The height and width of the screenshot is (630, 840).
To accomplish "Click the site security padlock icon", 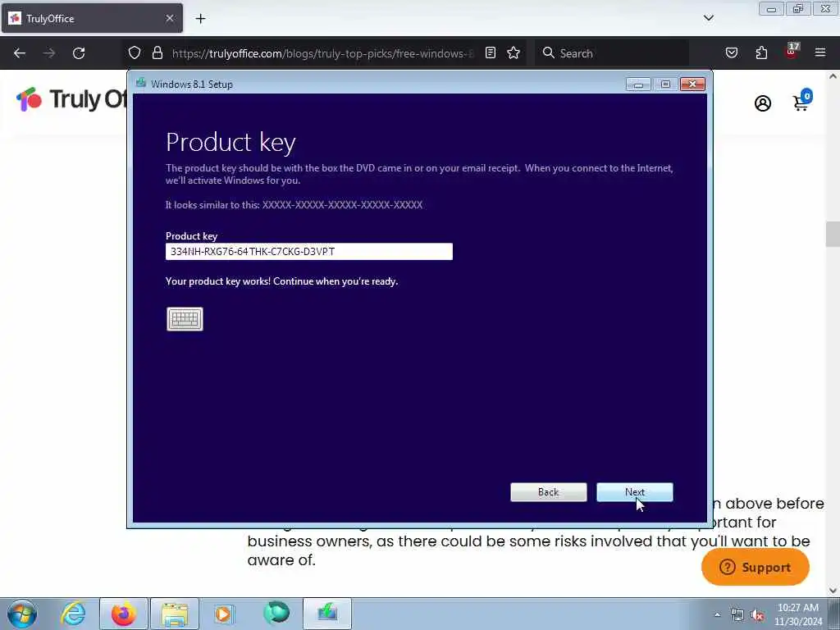I will coord(157,53).
